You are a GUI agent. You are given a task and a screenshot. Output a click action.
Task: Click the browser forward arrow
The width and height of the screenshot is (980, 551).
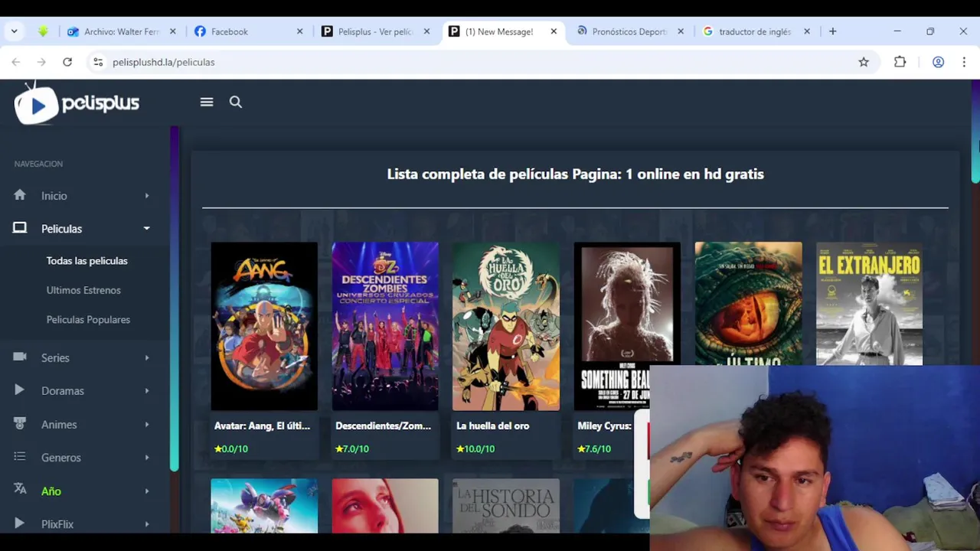click(41, 62)
